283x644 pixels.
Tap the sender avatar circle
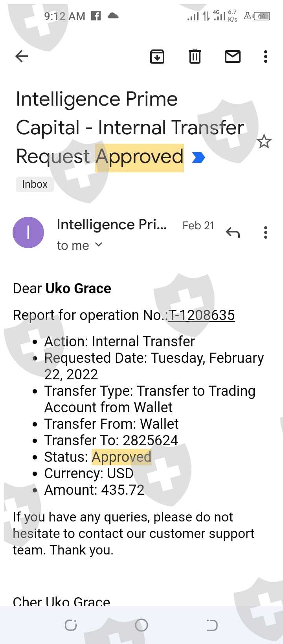click(x=28, y=232)
